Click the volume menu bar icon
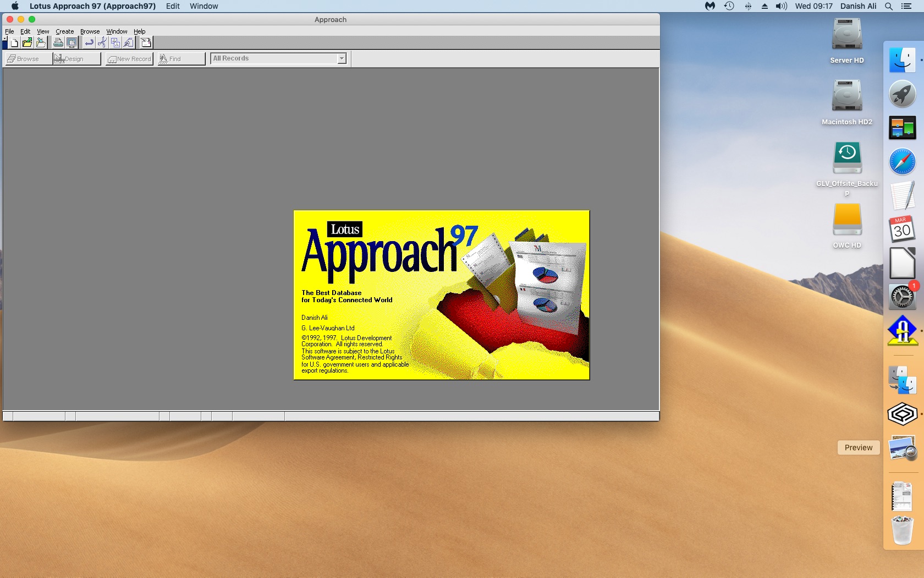The width and height of the screenshot is (924, 578). [782, 6]
